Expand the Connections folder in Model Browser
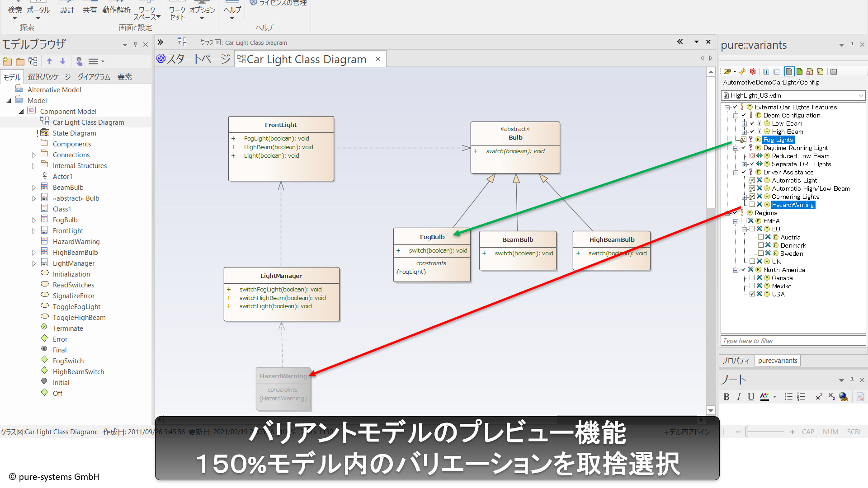 (34, 155)
